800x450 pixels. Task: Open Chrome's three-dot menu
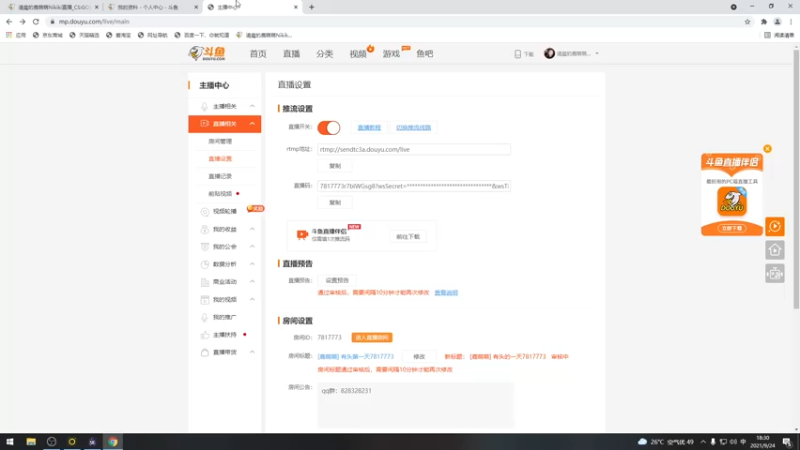tap(791, 21)
